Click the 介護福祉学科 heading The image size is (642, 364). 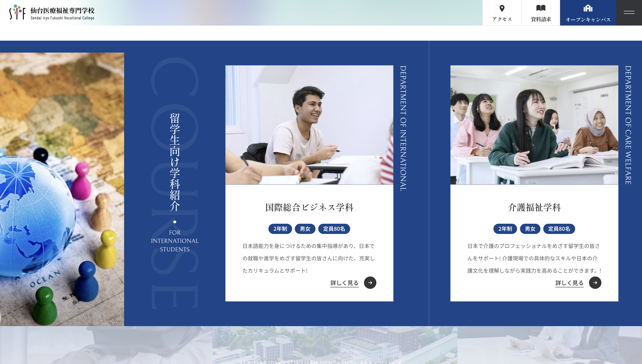tap(534, 207)
